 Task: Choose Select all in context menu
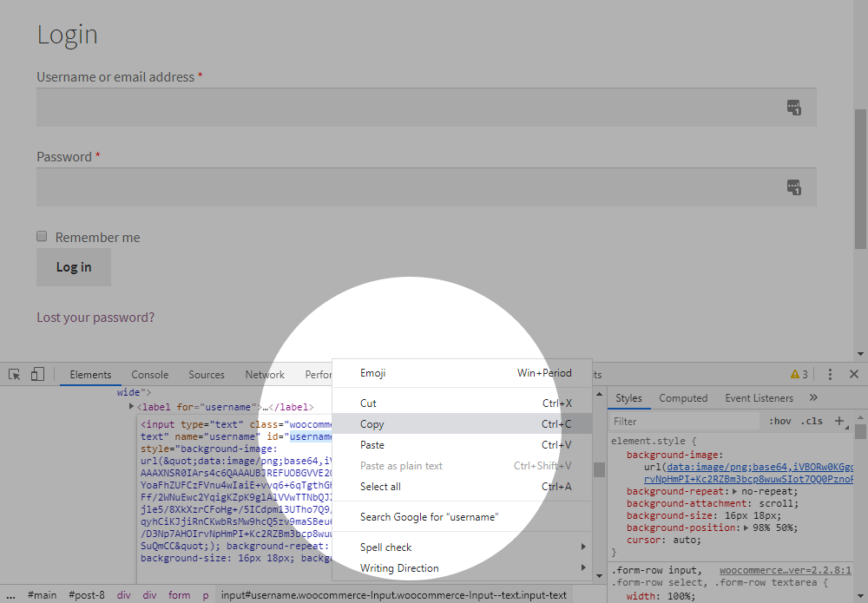pos(463,487)
